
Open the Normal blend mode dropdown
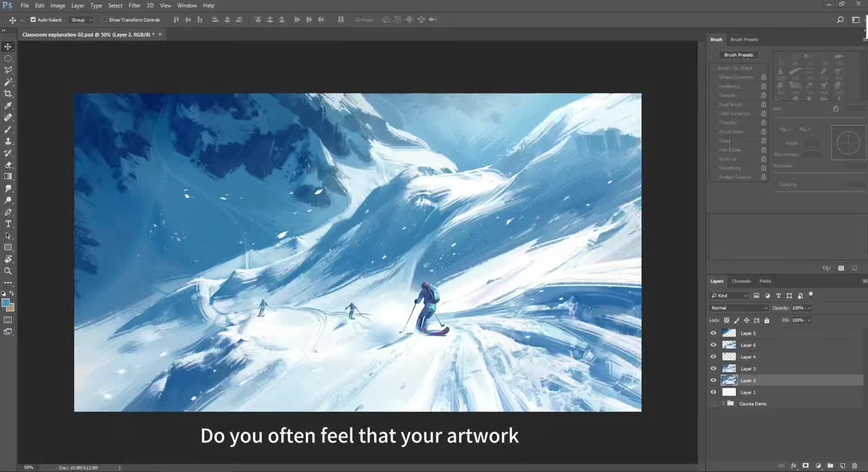tap(738, 308)
